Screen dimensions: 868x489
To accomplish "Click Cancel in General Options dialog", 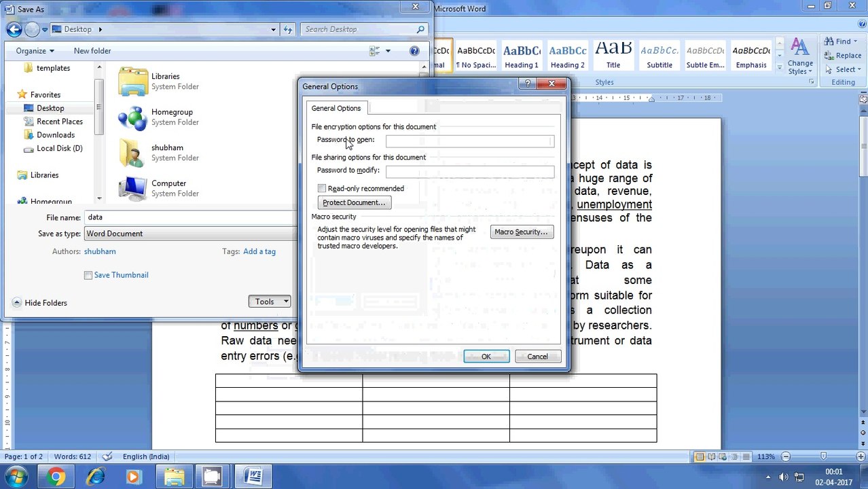I will coord(537,357).
